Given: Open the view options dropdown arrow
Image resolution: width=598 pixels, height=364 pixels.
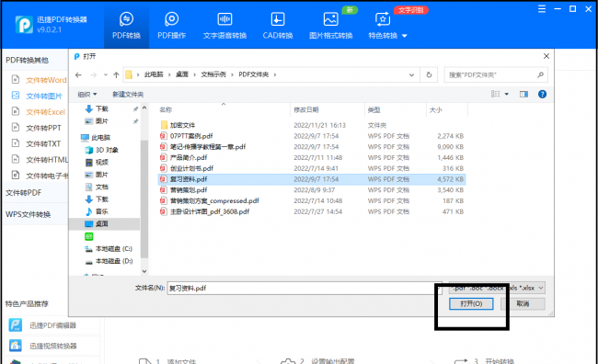Looking at the screenshot, I should [507, 94].
